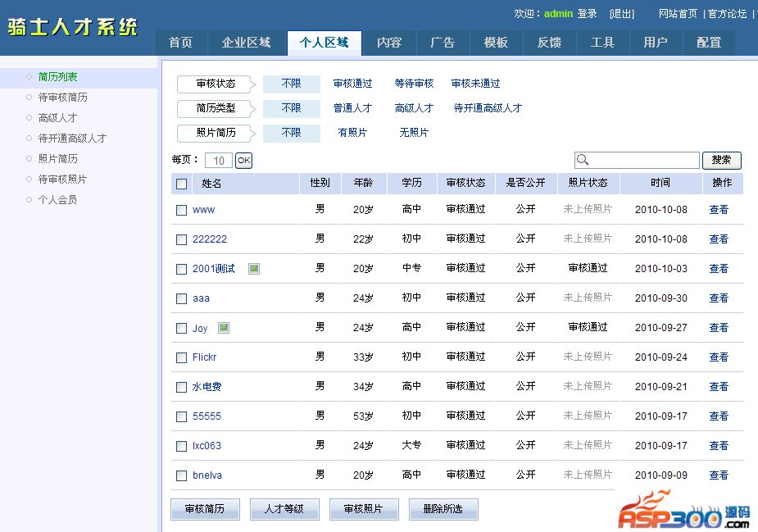Screen dimensions: 758x532
Task: Filter by 审核通过 status
Action: (352, 84)
